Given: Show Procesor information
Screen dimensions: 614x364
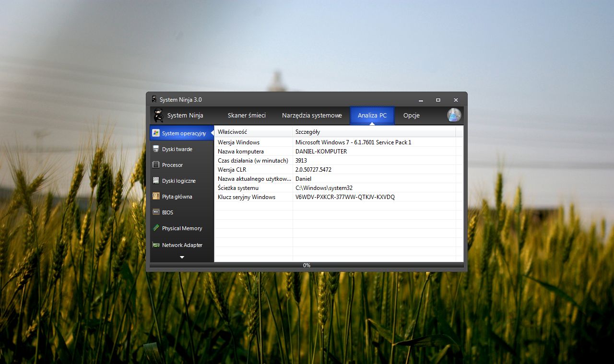Looking at the screenshot, I should click(x=182, y=165).
